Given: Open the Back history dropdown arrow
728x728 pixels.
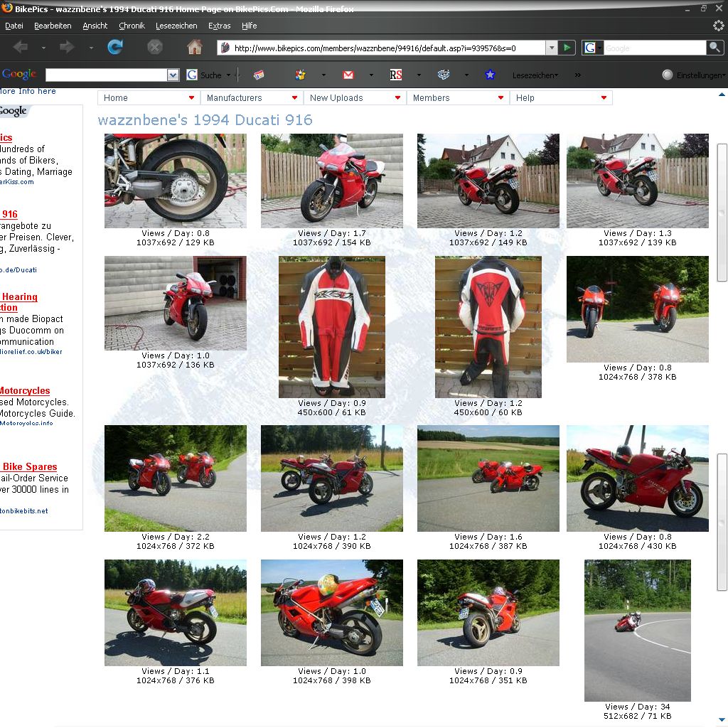Looking at the screenshot, I should [43, 48].
